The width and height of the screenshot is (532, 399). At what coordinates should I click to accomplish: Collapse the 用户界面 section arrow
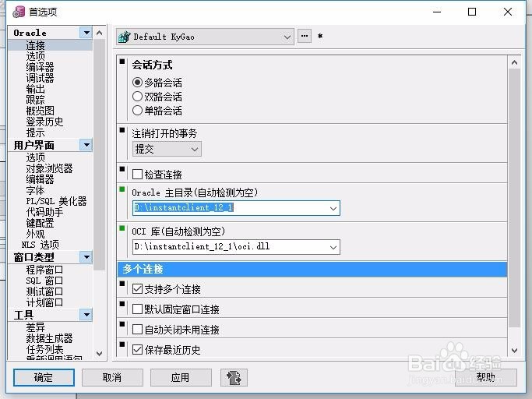pos(86,145)
